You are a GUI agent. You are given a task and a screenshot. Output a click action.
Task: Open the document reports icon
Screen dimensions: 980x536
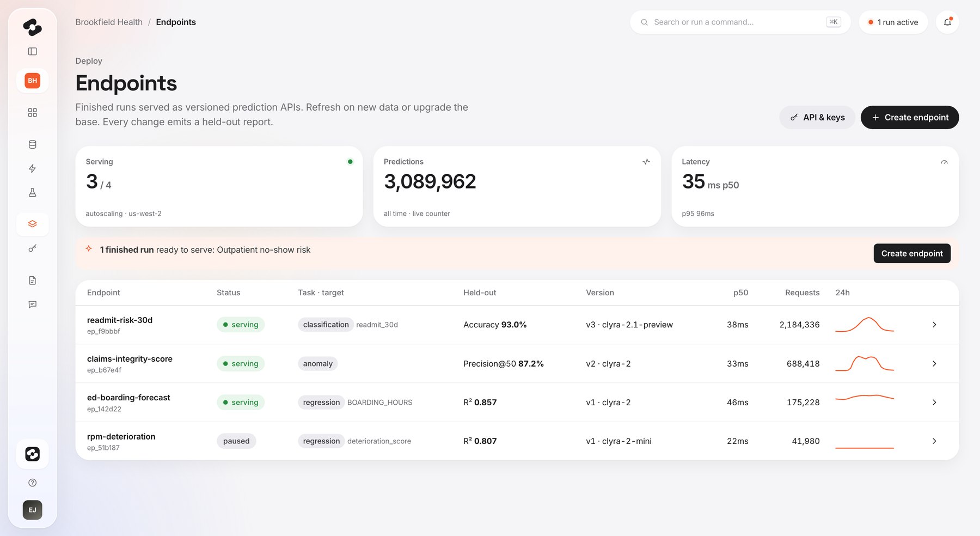pyautogui.click(x=32, y=280)
